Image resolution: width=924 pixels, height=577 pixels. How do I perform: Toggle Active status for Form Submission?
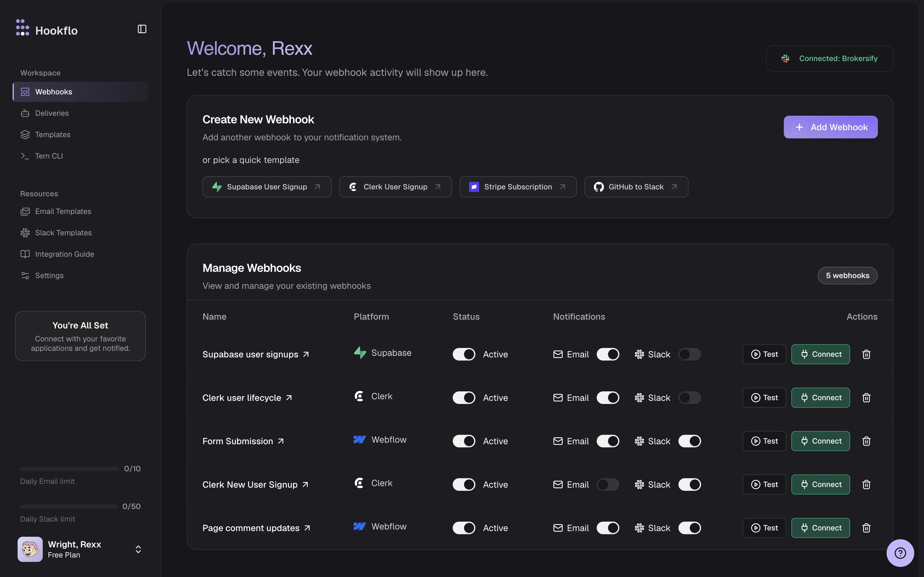click(x=464, y=441)
